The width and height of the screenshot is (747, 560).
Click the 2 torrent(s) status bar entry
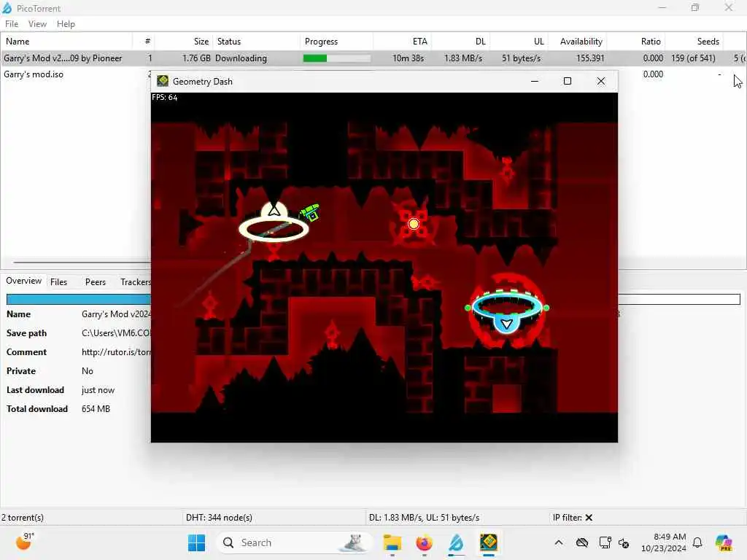23,518
